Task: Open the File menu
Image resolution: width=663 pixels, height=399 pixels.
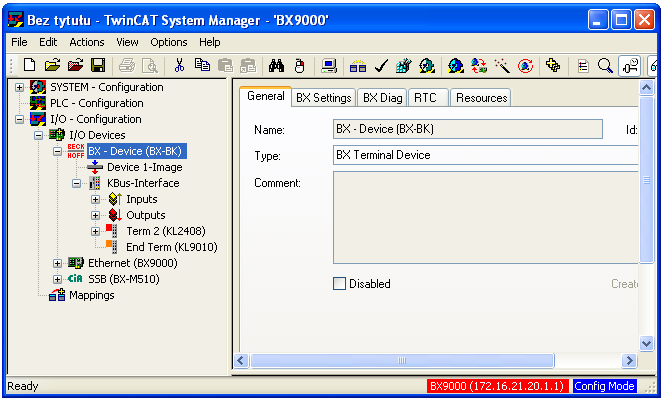Action: [19, 42]
